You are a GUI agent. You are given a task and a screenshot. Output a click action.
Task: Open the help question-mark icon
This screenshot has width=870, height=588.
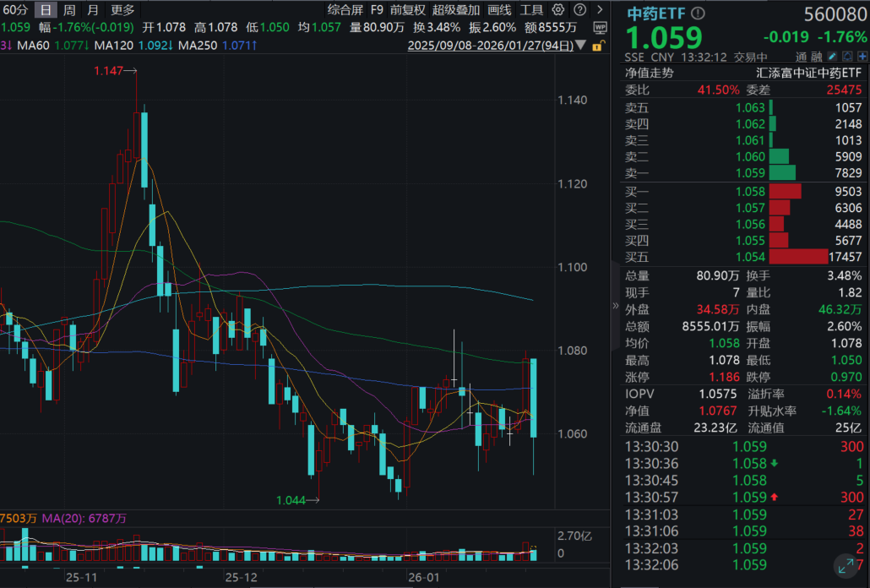click(580, 10)
